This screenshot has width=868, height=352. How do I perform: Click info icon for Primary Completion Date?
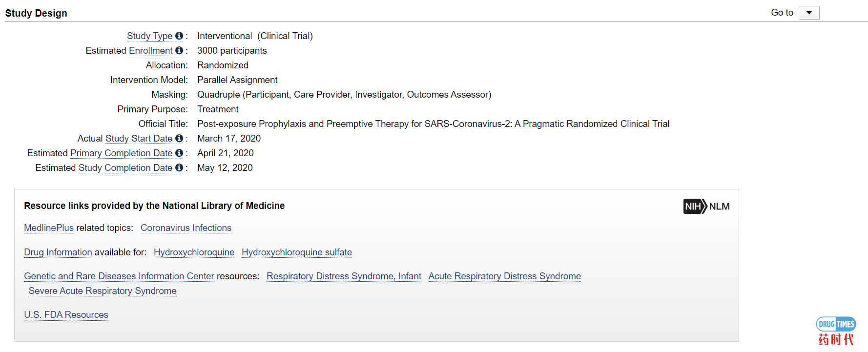(x=179, y=153)
